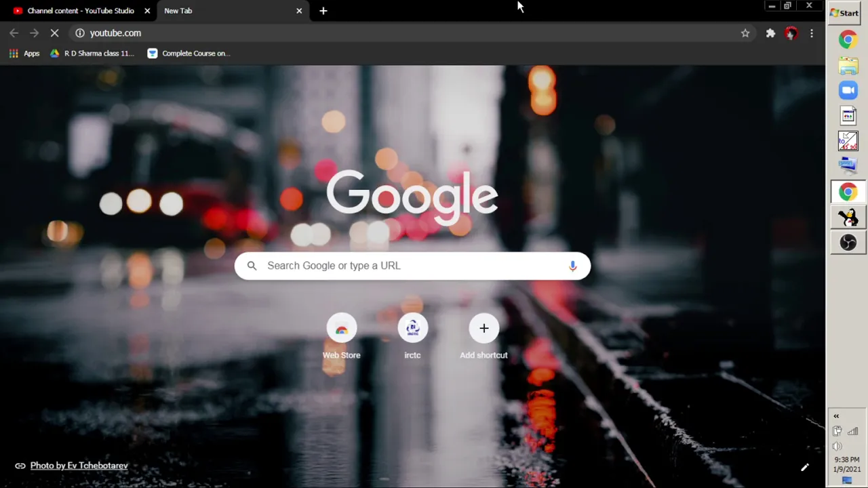
Task: Open the Windows Start button
Action: 844,13
